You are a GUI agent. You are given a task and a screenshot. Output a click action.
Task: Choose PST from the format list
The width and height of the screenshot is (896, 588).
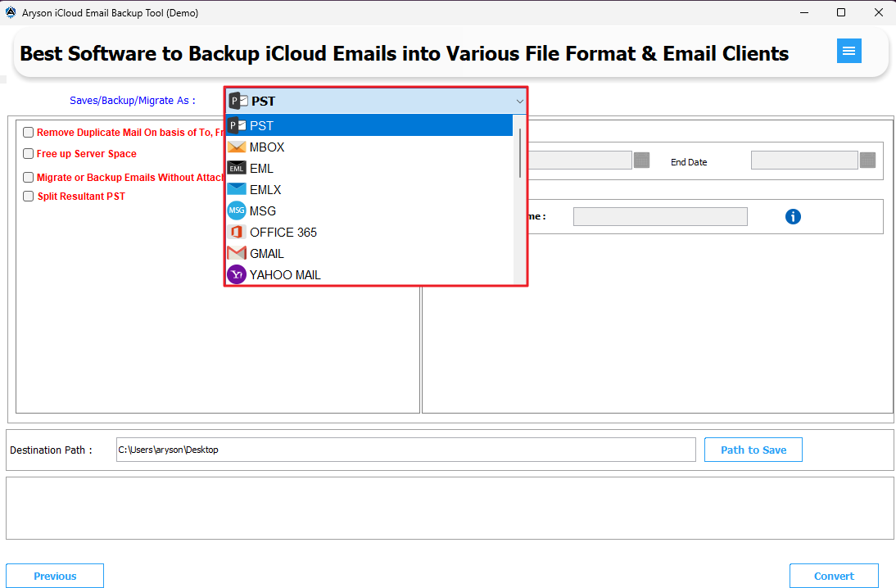[369, 125]
